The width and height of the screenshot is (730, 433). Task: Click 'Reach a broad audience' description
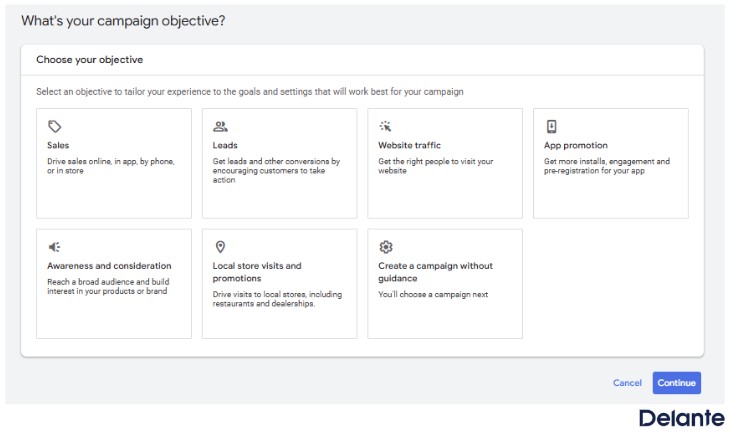[x=108, y=286]
